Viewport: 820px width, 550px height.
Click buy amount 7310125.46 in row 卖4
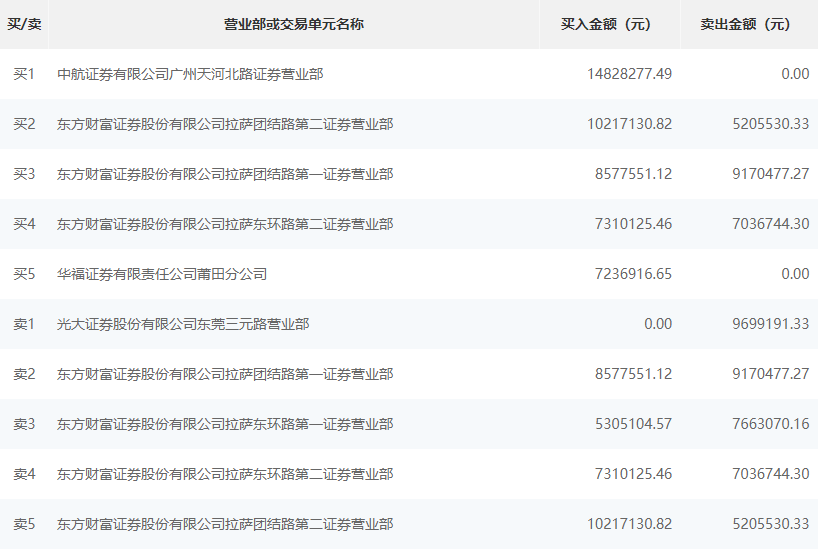[x=633, y=474]
